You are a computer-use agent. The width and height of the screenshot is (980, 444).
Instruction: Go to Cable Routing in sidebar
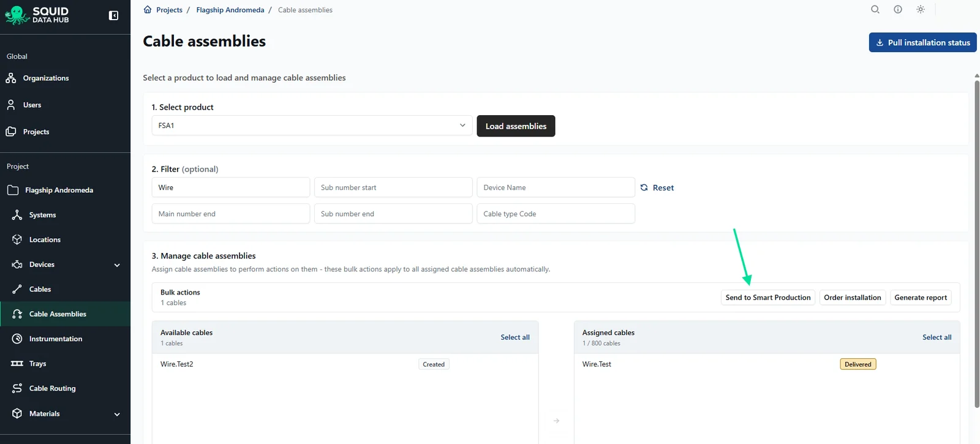(x=53, y=388)
